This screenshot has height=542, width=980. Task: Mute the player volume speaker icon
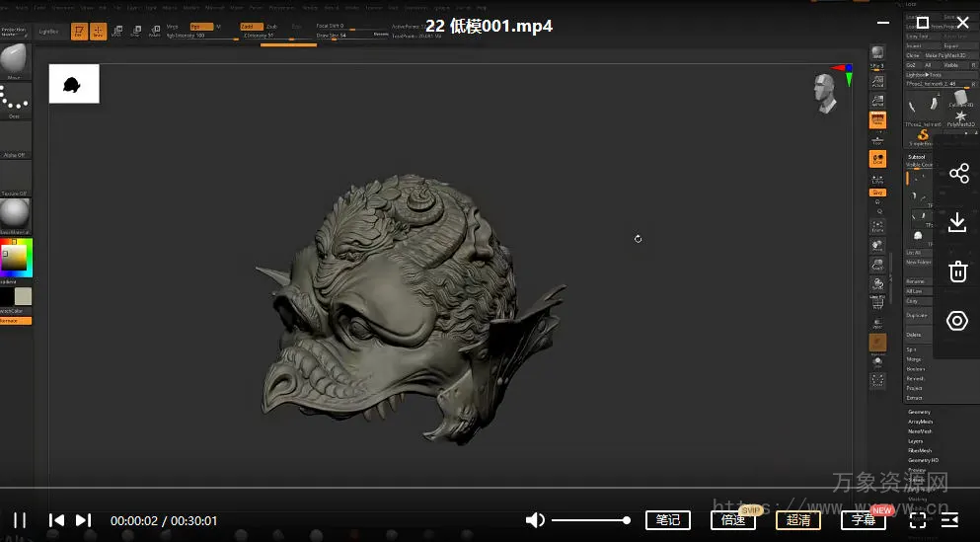(x=535, y=520)
